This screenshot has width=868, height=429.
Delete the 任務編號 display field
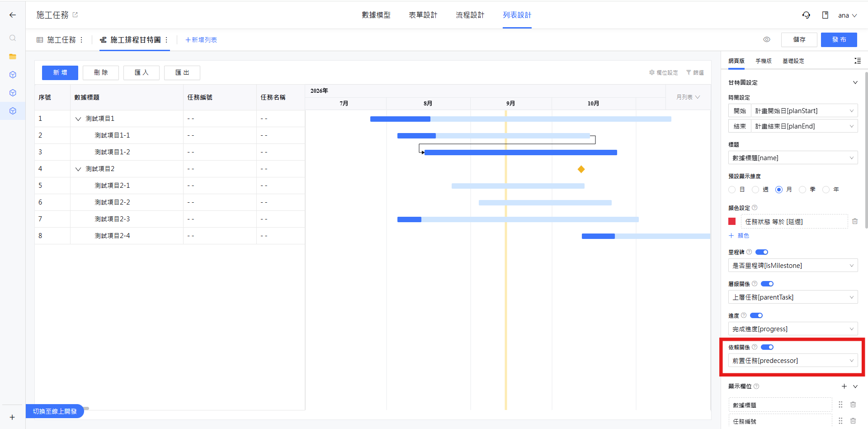point(853,421)
